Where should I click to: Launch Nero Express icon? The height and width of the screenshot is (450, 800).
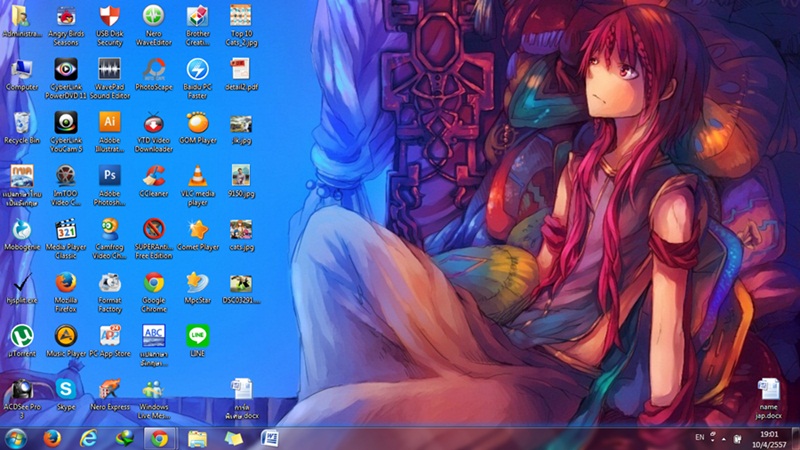tap(110, 394)
